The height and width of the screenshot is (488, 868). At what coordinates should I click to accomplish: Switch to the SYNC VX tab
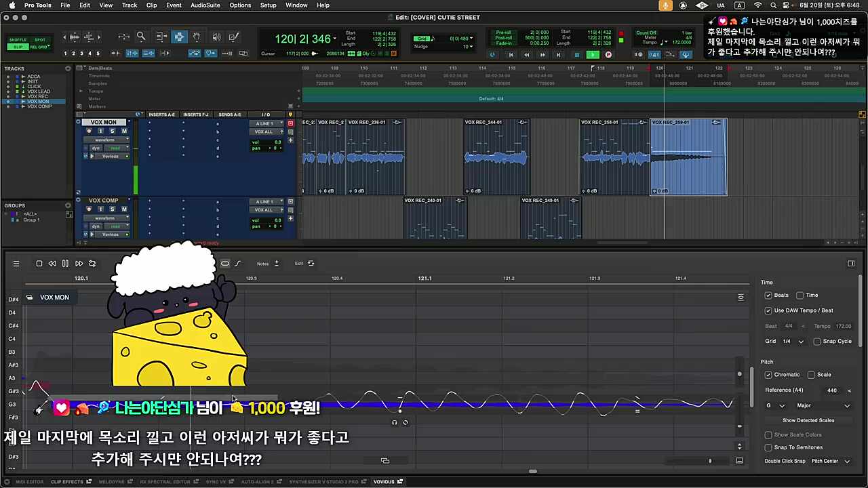[x=219, y=482]
